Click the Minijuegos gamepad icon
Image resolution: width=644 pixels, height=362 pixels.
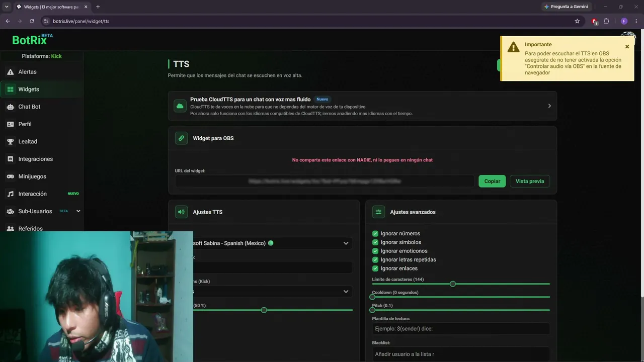click(x=10, y=176)
